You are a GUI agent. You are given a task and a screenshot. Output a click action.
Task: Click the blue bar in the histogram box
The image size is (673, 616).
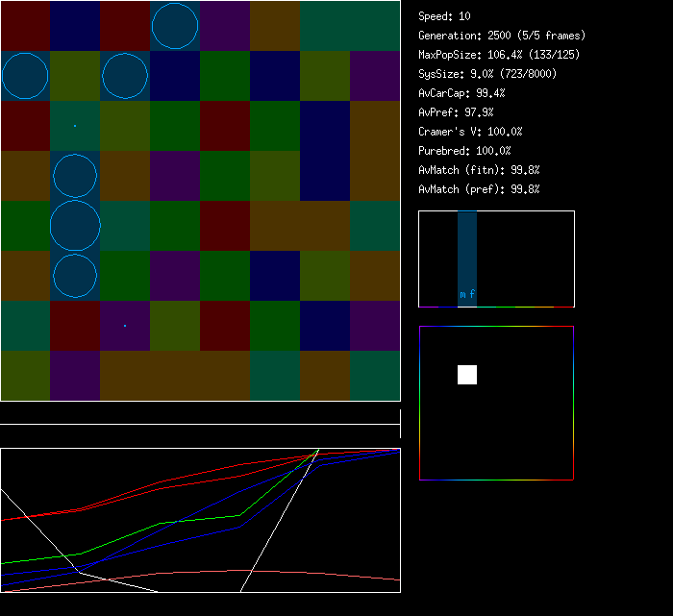click(467, 250)
